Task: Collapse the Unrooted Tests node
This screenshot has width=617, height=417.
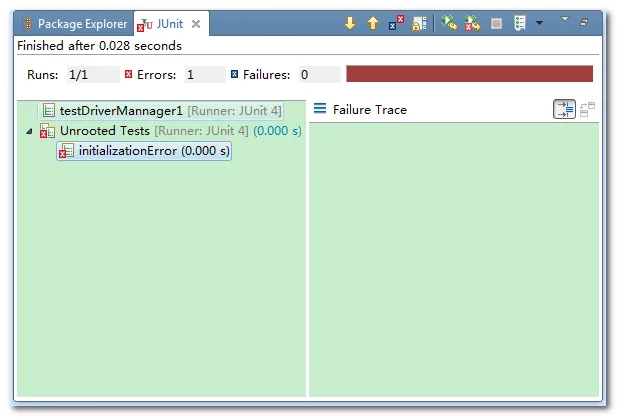Action: (x=30, y=131)
